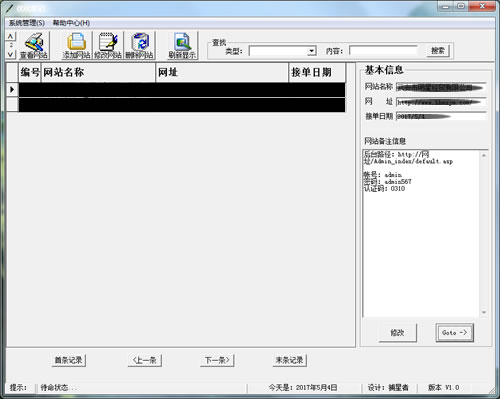Screen dimensions: 500x399
Task: Maximize the application window
Action: 461,6
